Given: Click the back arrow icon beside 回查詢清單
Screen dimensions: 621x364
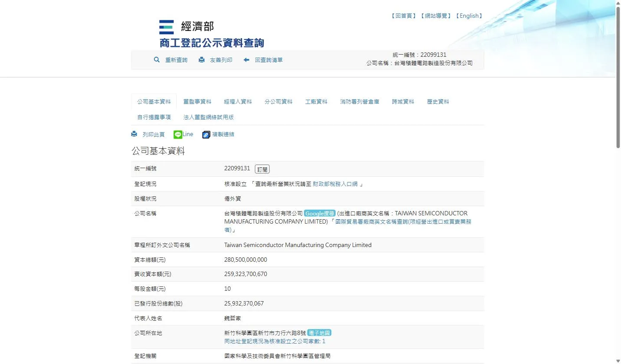Looking at the screenshot, I should tap(246, 60).
